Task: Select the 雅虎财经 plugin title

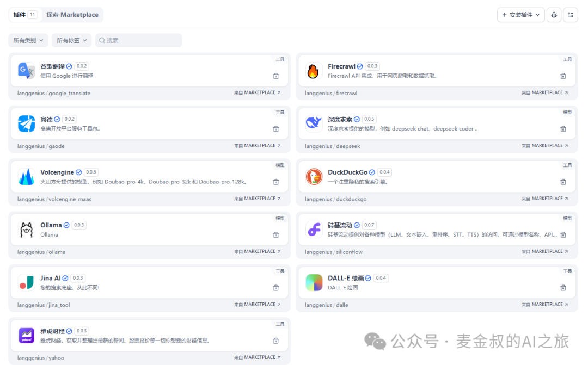Action: [x=52, y=331]
